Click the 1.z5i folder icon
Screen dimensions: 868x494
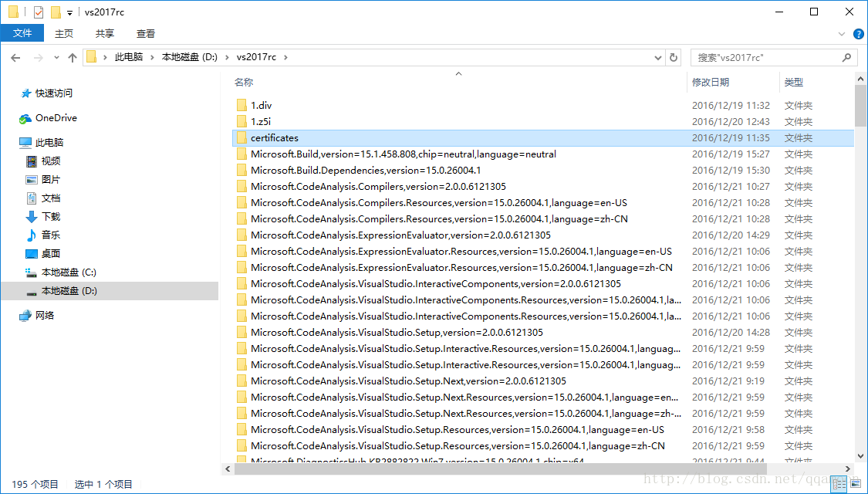[x=241, y=121]
